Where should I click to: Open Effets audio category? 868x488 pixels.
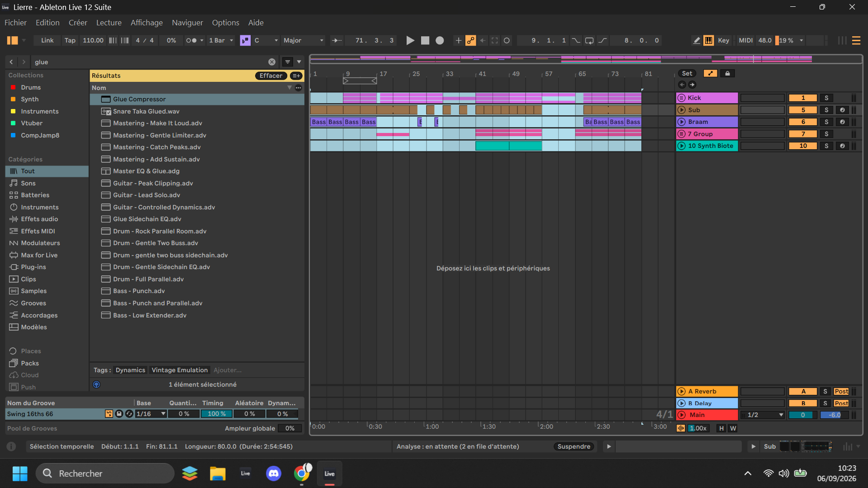(x=39, y=219)
